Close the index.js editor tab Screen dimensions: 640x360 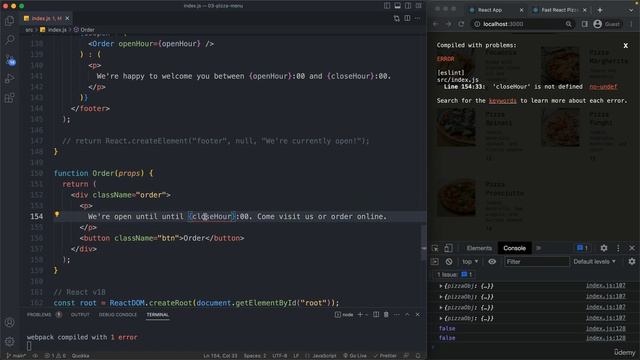click(67, 18)
